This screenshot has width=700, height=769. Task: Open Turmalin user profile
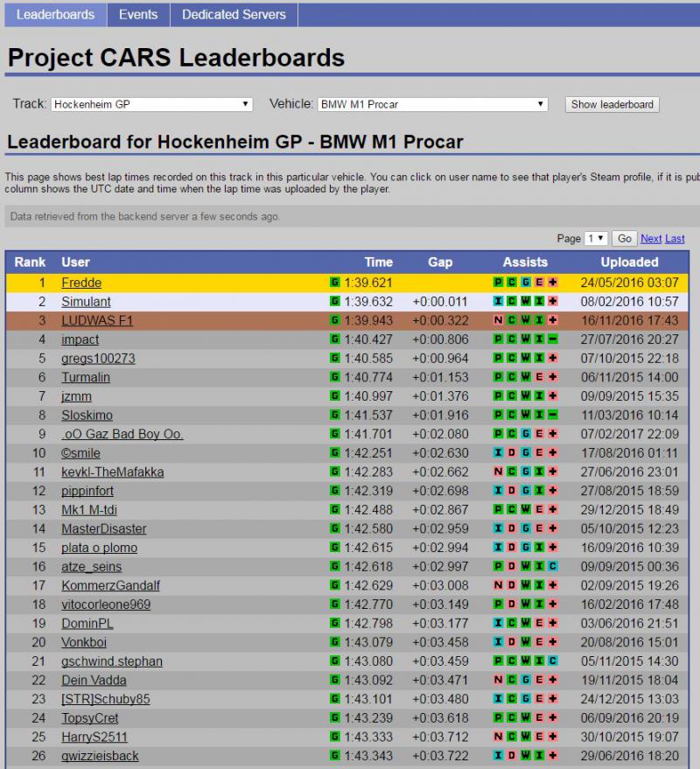pos(86,377)
